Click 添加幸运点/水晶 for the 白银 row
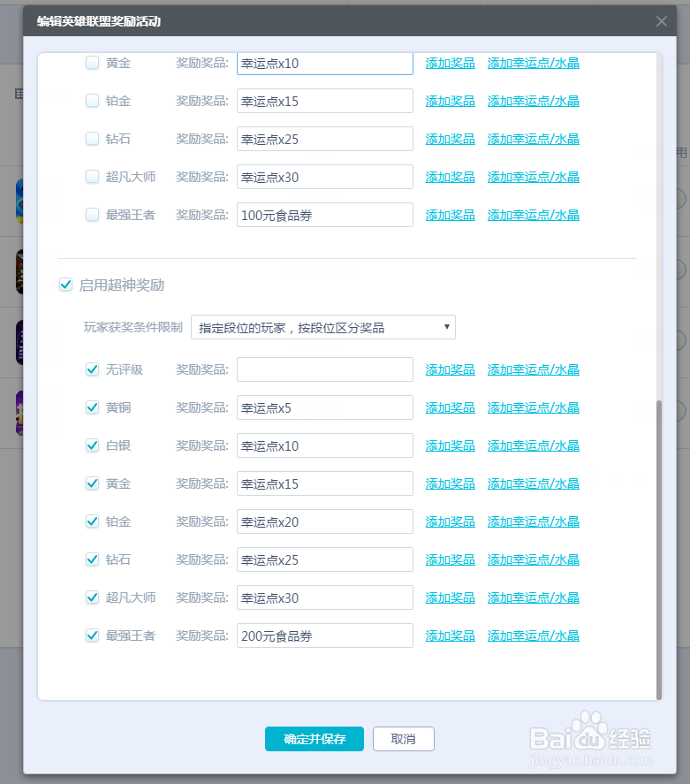The height and width of the screenshot is (784, 690). coord(534,445)
